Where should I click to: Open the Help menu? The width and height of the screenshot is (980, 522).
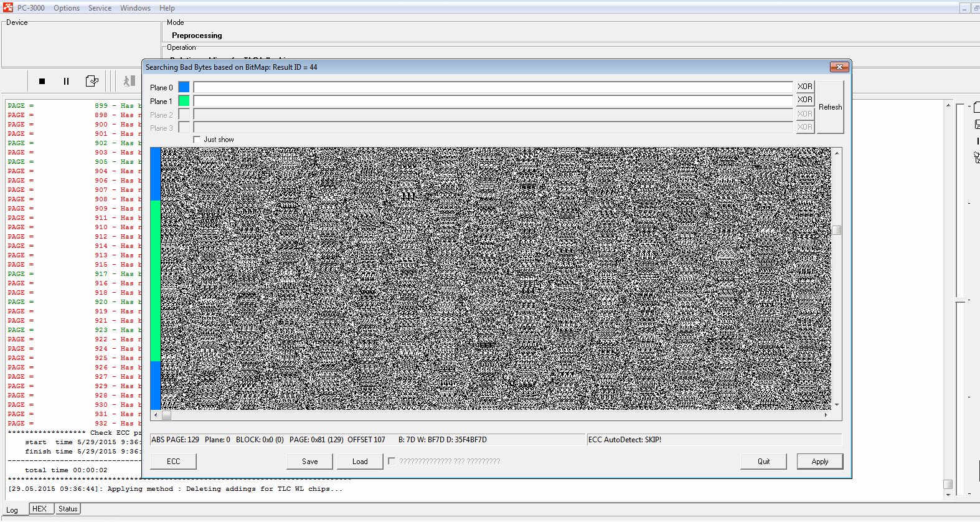[167, 8]
